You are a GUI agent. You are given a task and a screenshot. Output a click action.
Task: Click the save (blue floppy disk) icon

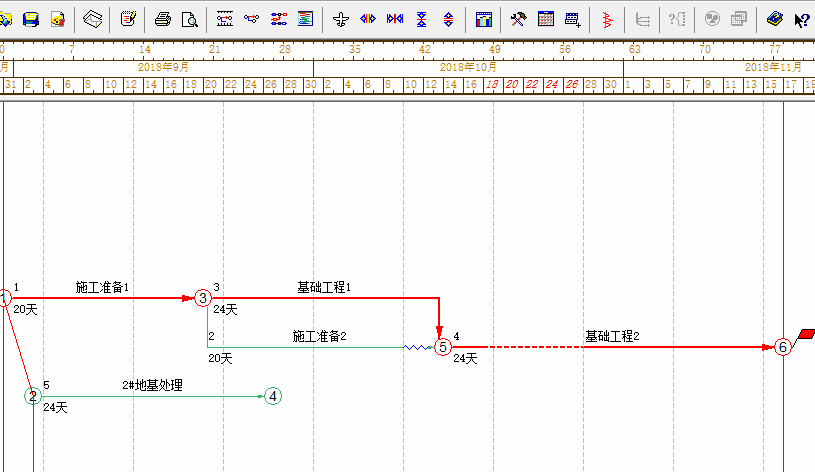(31, 19)
